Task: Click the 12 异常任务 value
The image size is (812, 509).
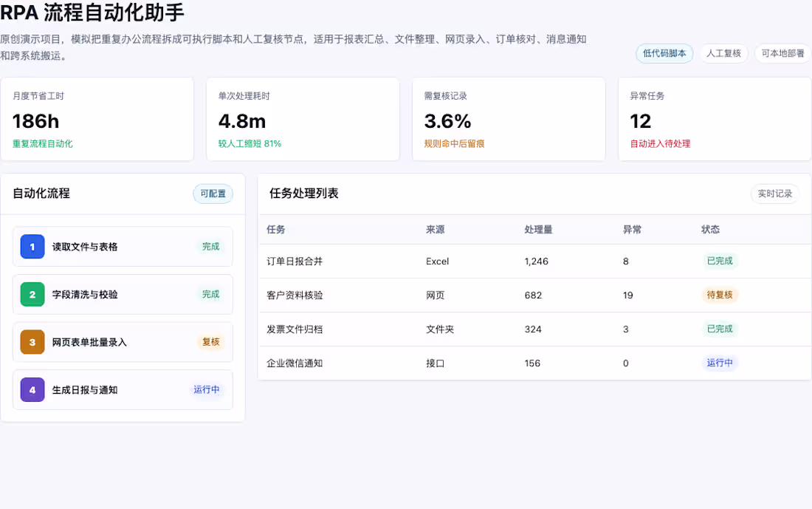Action: coord(640,121)
